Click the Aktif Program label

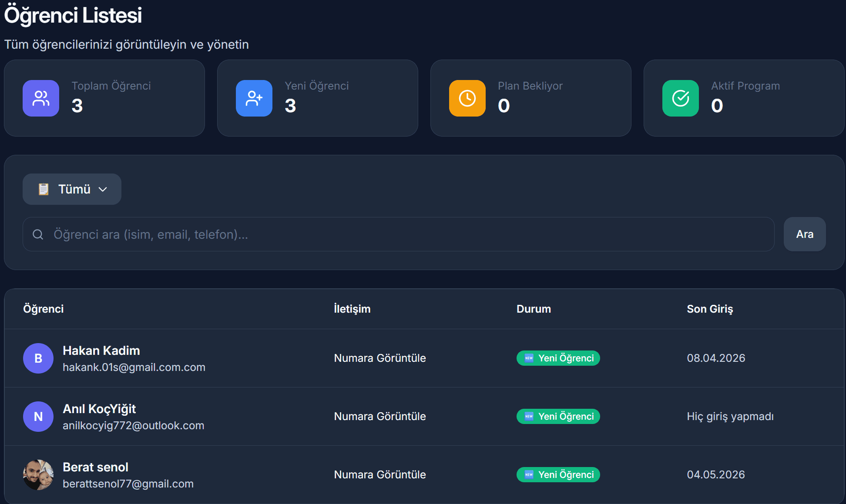745,86
